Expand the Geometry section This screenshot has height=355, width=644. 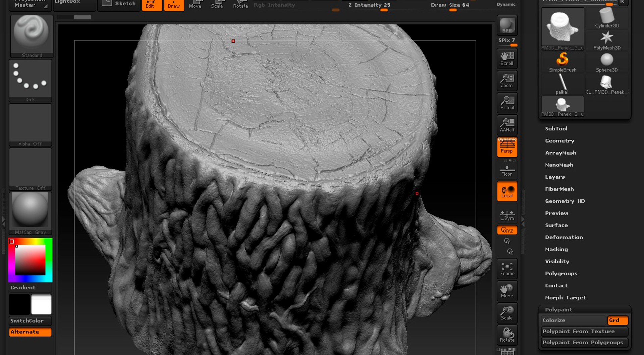tap(559, 141)
